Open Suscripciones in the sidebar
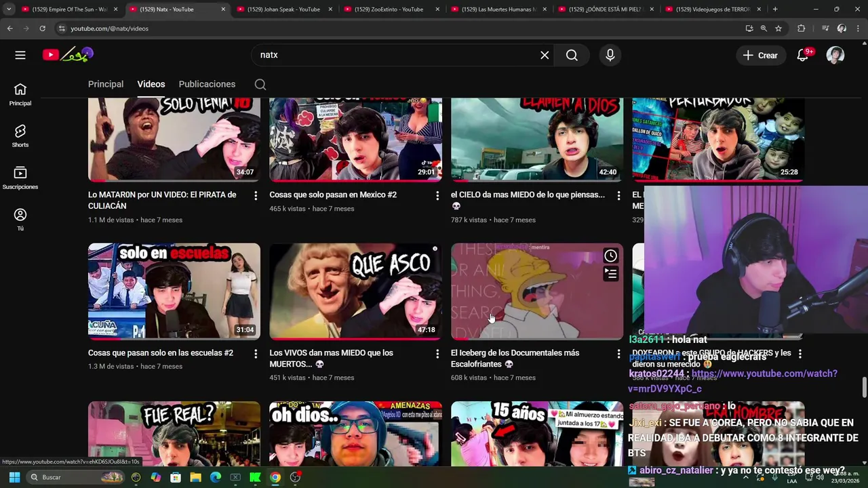The width and height of the screenshot is (868, 488). (x=20, y=178)
